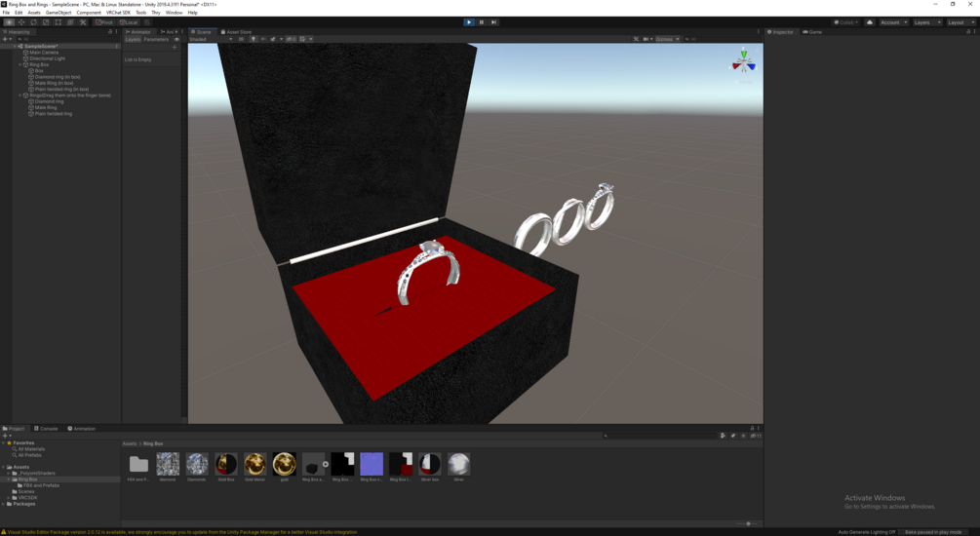Screen dimensions: 980x536
Task: Switch to the Asset Store tab
Action: coord(236,32)
